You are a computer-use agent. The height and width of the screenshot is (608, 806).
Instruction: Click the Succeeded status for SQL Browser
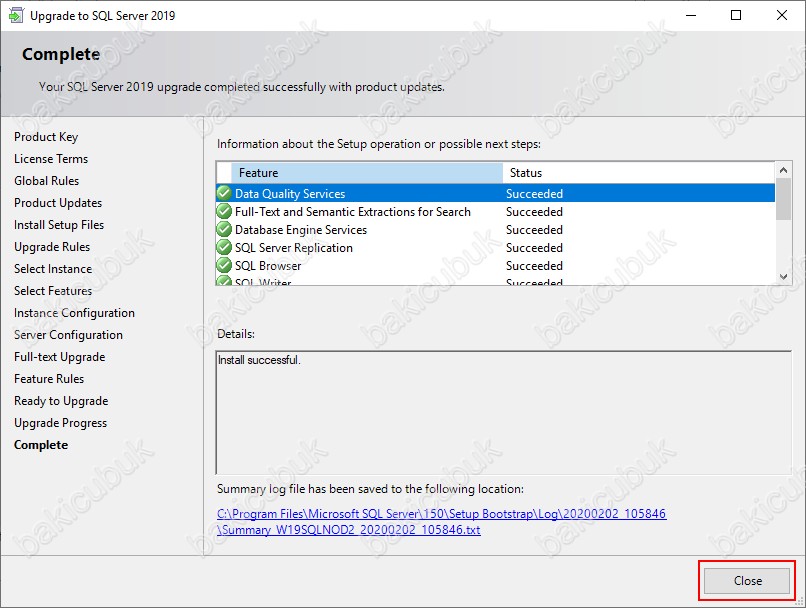pos(534,266)
